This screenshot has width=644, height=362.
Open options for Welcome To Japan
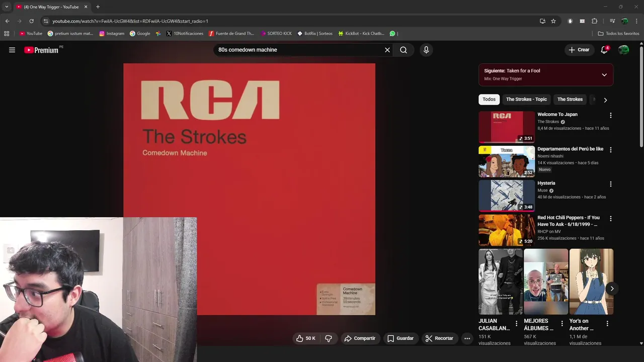click(x=611, y=116)
